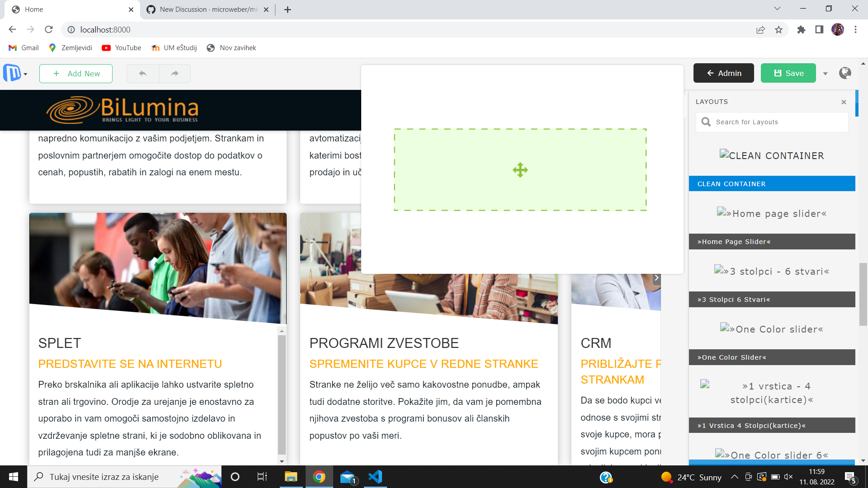Select the One Color Slider layout

click(772, 357)
